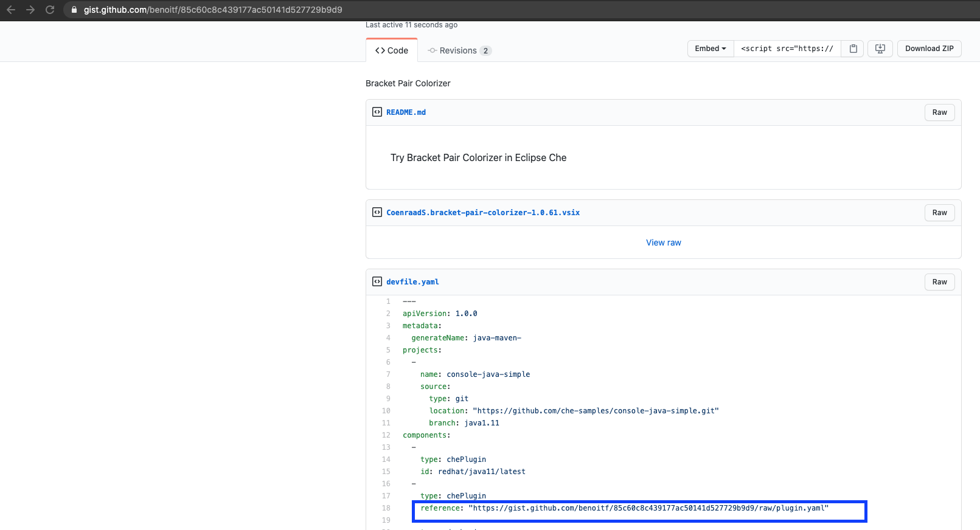This screenshot has width=980, height=530.
Task: Open the Embed dropdown
Action: pyautogui.click(x=711, y=49)
